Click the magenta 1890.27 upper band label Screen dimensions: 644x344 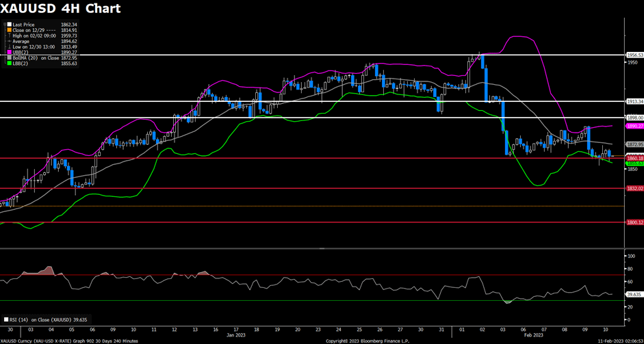634,126
